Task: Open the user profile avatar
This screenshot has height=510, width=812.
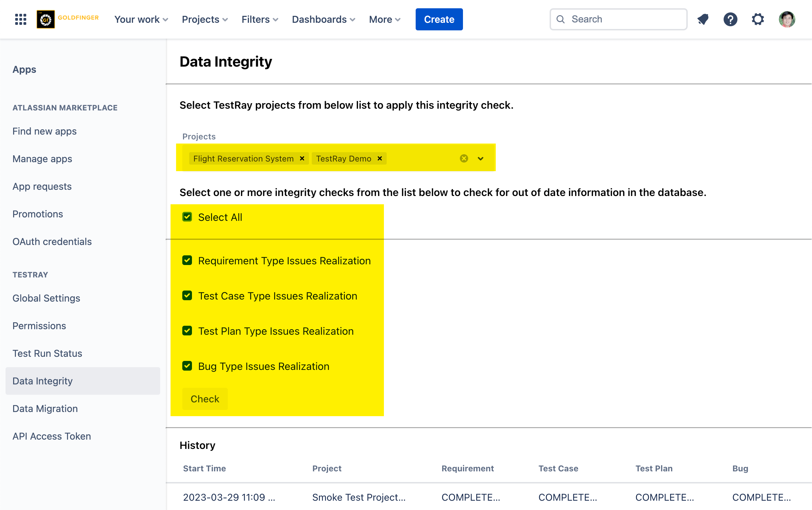Action: click(x=787, y=19)
